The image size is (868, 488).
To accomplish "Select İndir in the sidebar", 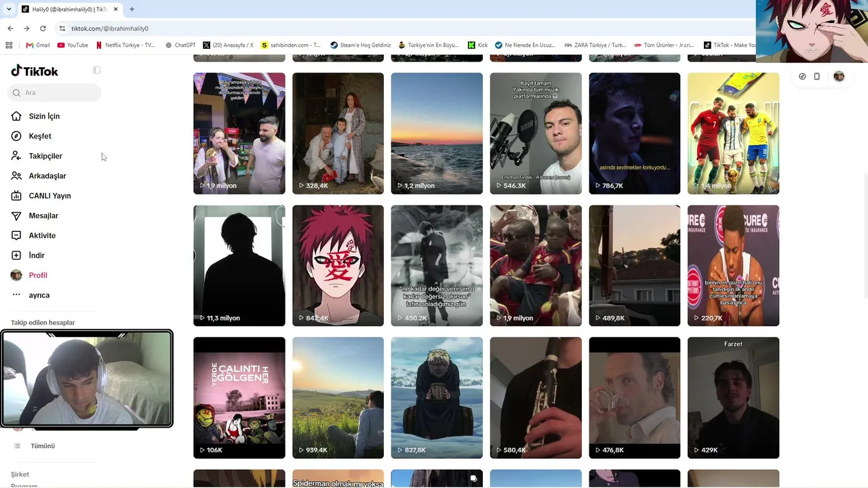I will [37, 256].
